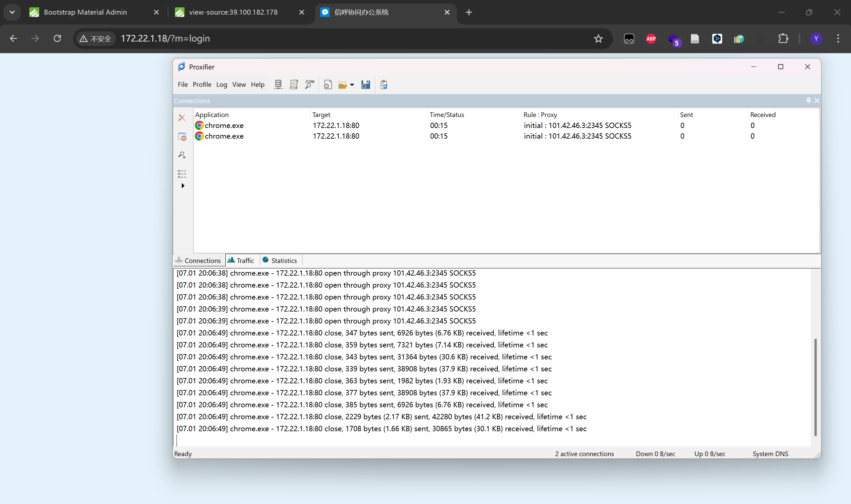Screen dimensions: 851x504
Task: Switch to the Statistics tab
Action: pos(280,260)
